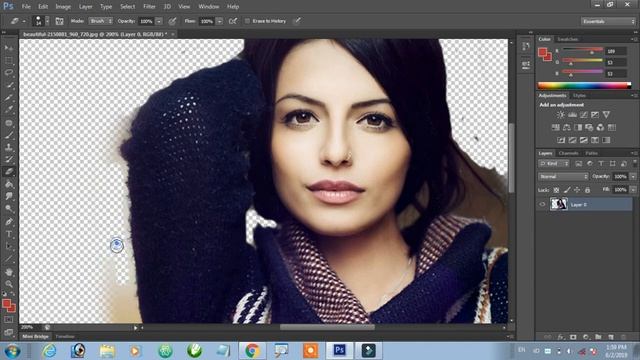Viewport: 640px width, 360px height.
Task: Select the Pen tool
Action: click(9, 222)
